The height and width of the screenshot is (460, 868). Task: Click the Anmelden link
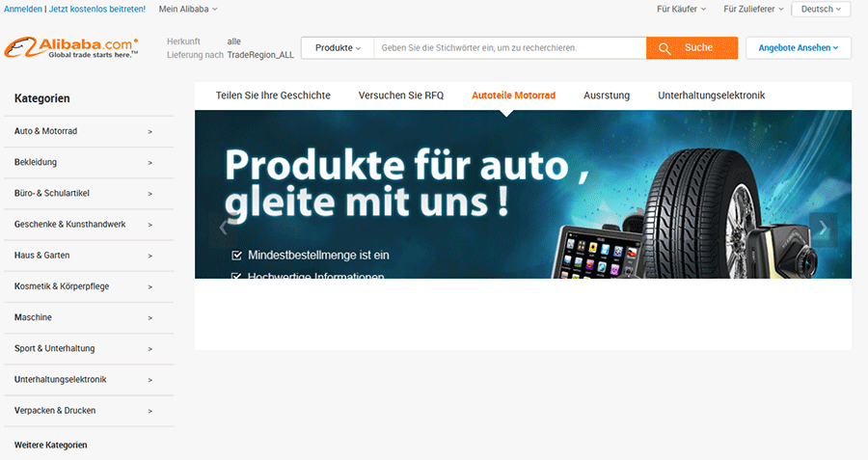23,9
